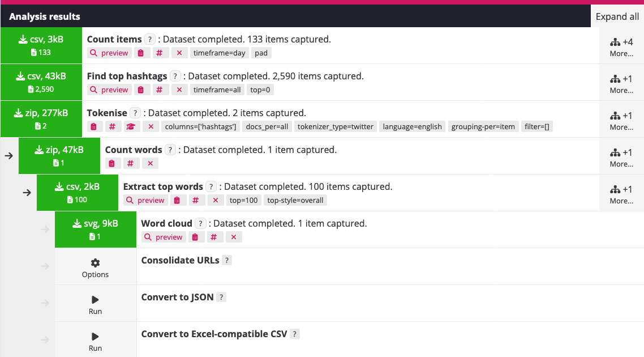
Task: Click the Tokenise graduation cap icon
Action: 130,127
